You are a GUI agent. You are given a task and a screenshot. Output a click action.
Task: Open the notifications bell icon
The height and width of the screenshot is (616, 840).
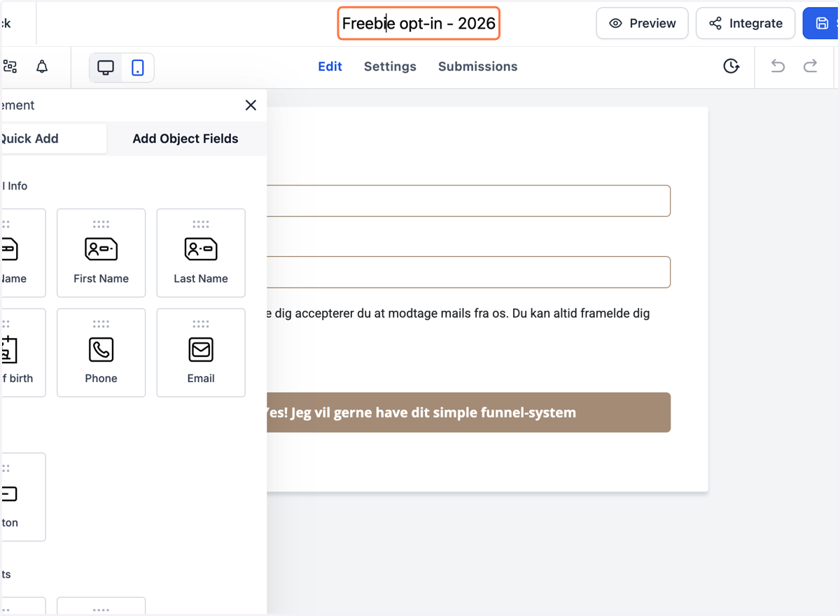(x=42, y=66)
